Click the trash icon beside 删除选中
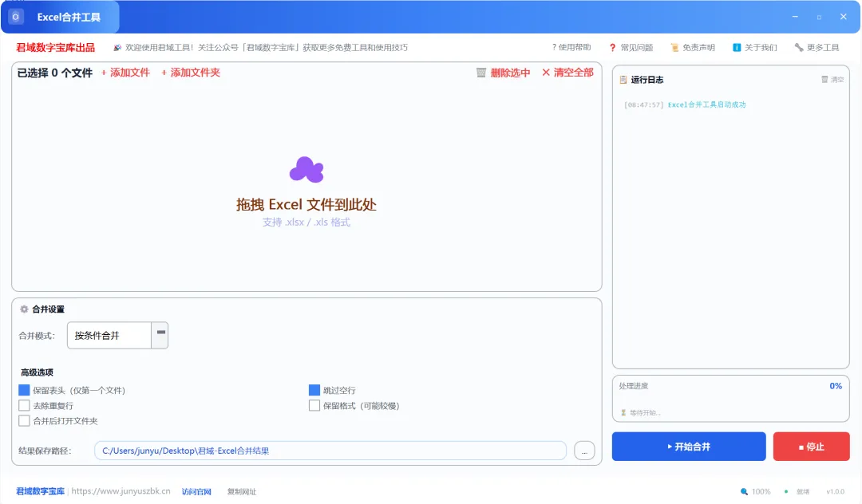862x504 pixels. [x=481, y=73]
